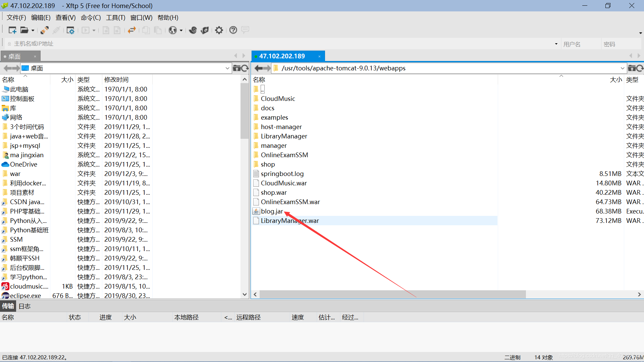Go up a folder in local pane
Viewport: 644px width, 362px height.
coord(236,68)
